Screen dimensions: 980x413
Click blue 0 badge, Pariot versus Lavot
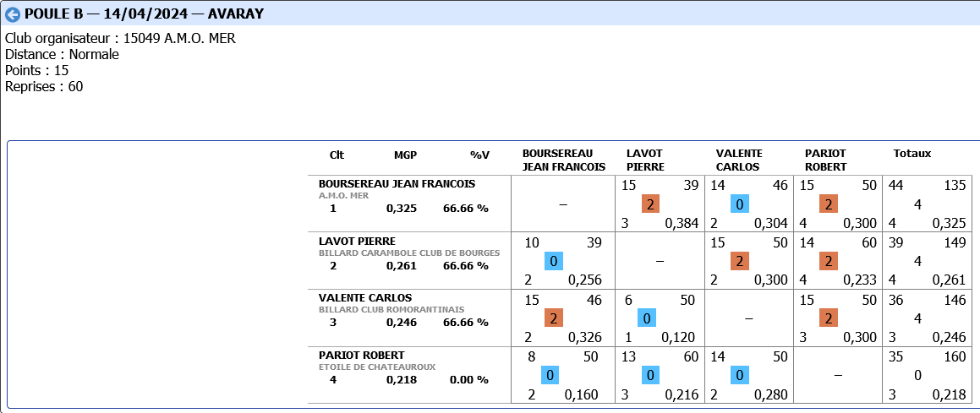[x=650, y=375]
